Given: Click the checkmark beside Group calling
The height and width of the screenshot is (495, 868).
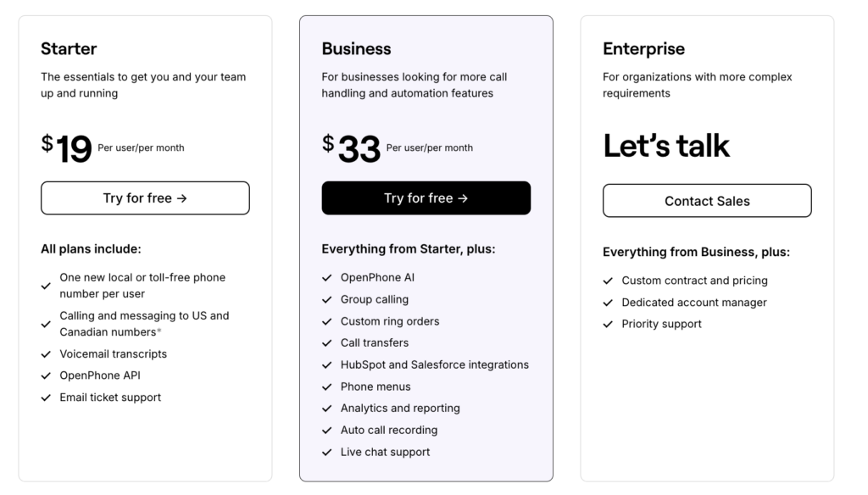Looking at the screenshot, I should [x=326, y=299].
